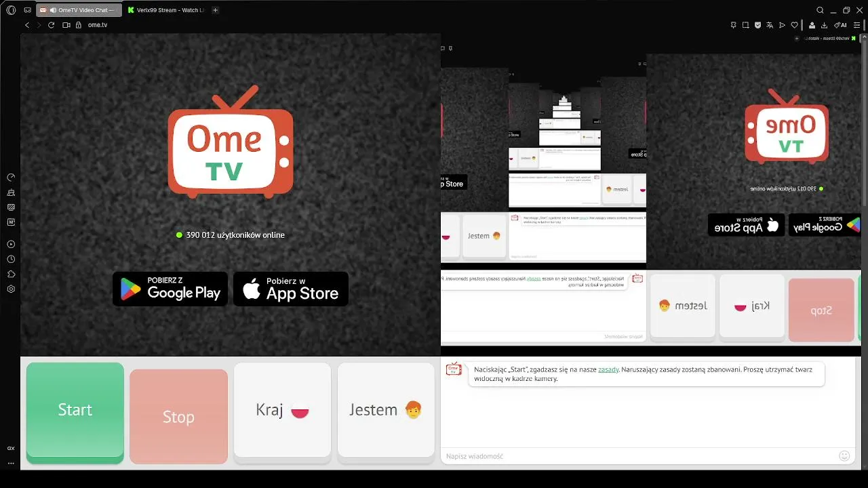Open the tab search magnifier
The height and width of the screenshot is (488, 868).
820,10
